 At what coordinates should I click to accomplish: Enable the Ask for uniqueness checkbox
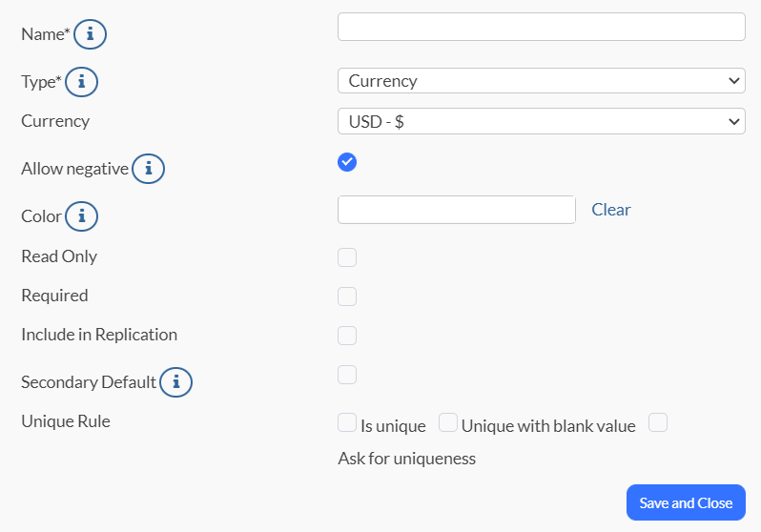pyautogui.click(x=658, y=422)
